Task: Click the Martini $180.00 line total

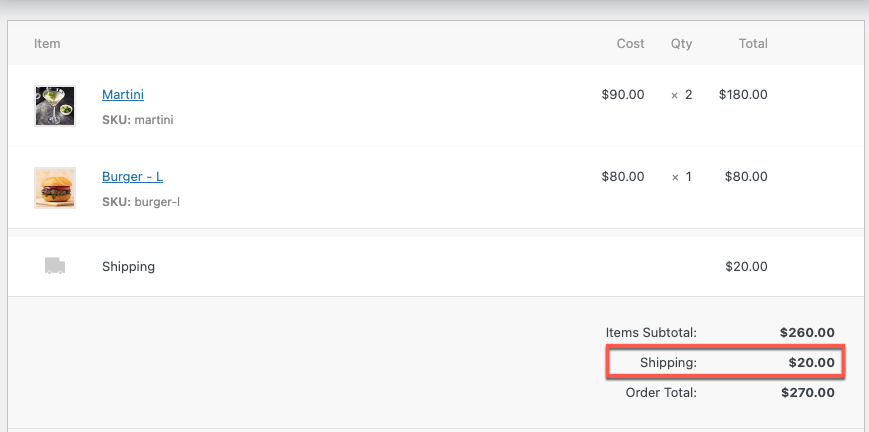Action: (x=743, y=95)
